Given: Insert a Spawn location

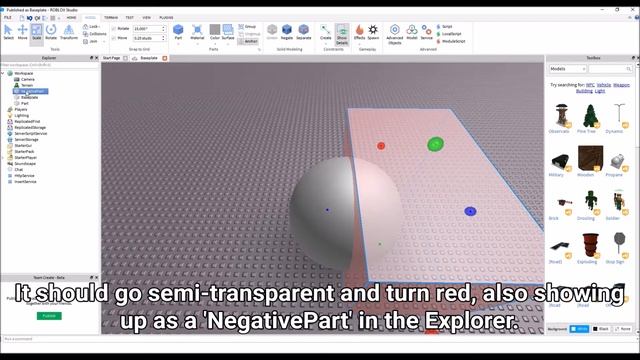Looking at the screenshot, I should (373, 32).
